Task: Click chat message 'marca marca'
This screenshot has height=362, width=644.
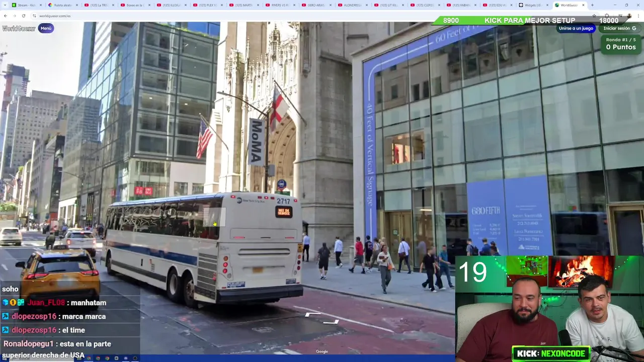Action: (x=84, y=316)
